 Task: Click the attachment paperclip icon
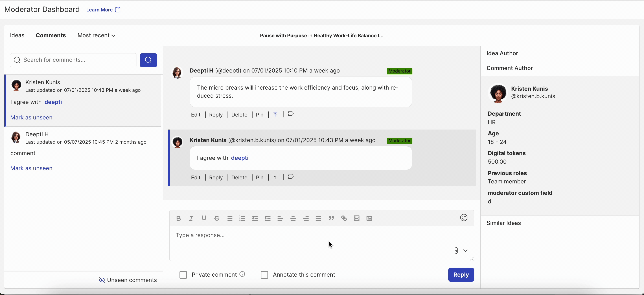(x=456, y=251)
